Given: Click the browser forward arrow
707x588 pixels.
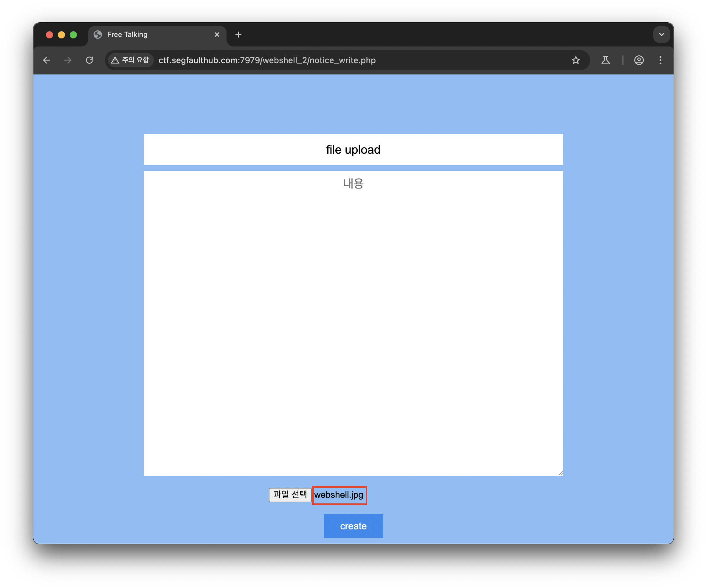Looking at the screenshot, I should (68, 60).
